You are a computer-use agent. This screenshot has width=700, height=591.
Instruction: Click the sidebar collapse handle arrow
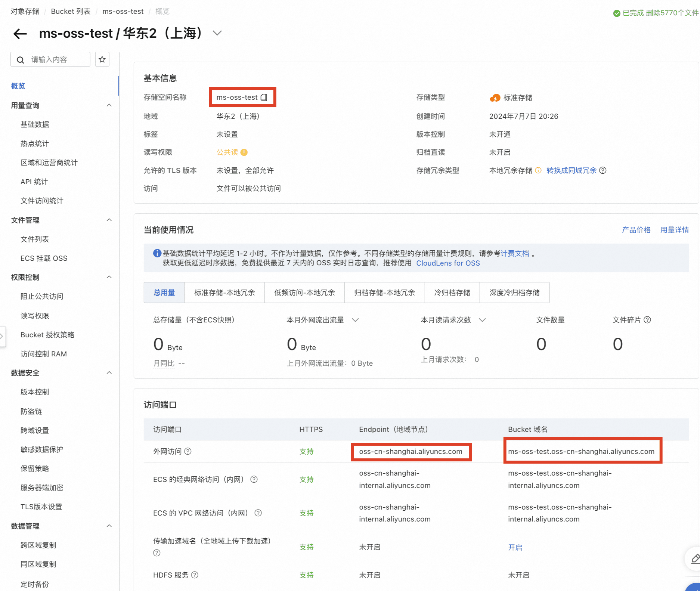pyautogui.click(x=2, y=337)
